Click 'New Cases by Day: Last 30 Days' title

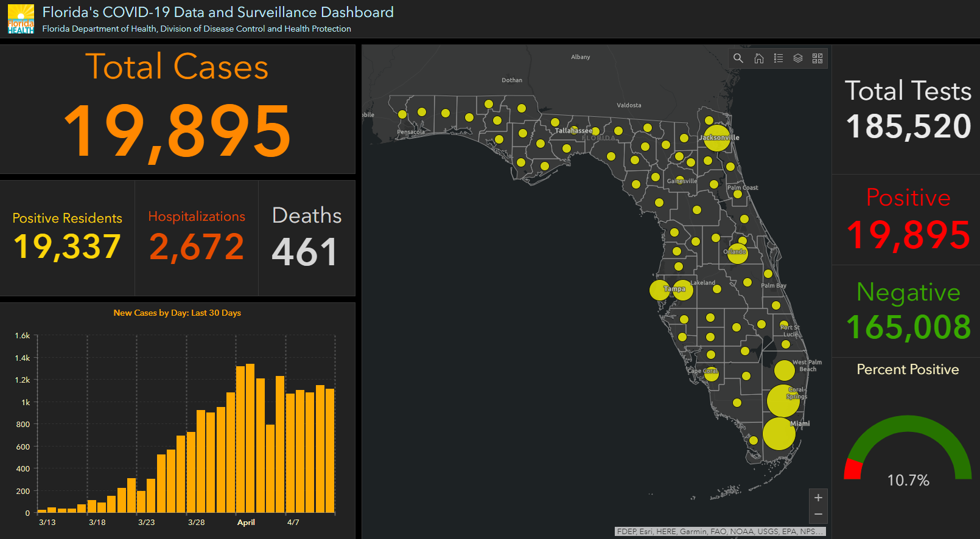(177, 313)
